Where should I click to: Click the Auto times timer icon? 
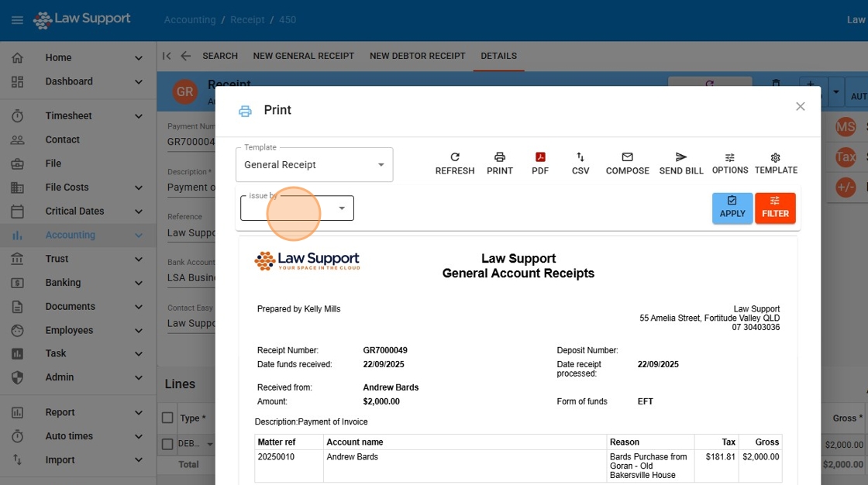17,436
